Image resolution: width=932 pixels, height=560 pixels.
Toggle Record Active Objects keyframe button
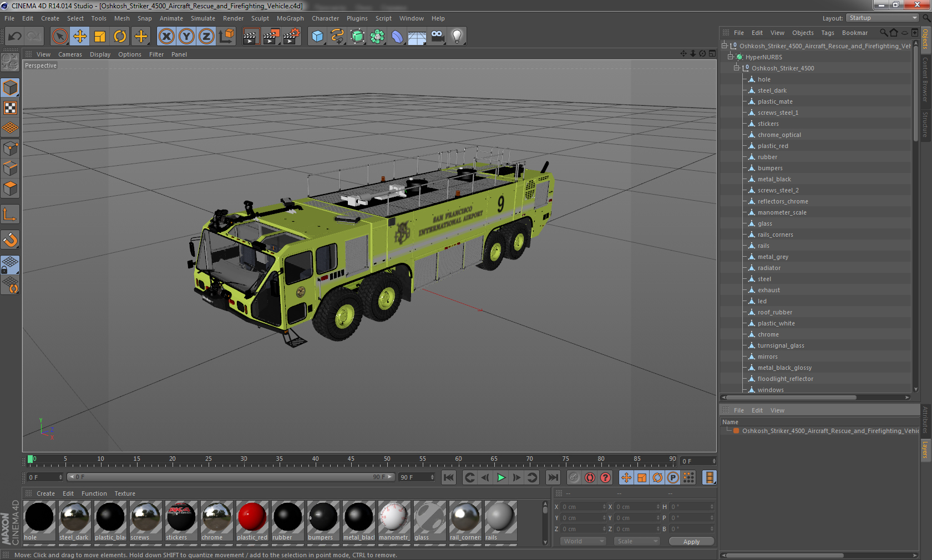[x=574, y=477]
